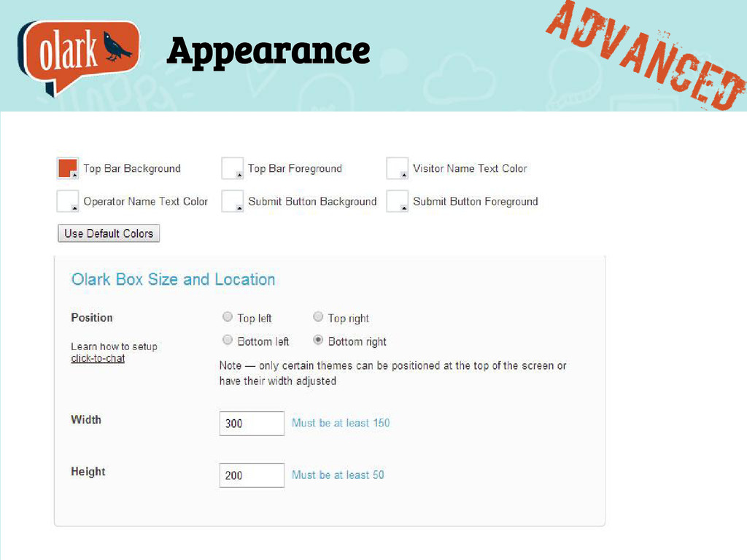747x560 pixels.
Task: Open Operator Name Text Color swatch
Action: pos(68,201)
